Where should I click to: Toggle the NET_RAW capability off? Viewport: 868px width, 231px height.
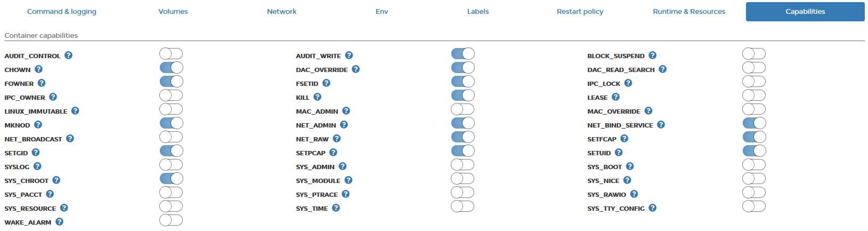(x=463, y=137)
